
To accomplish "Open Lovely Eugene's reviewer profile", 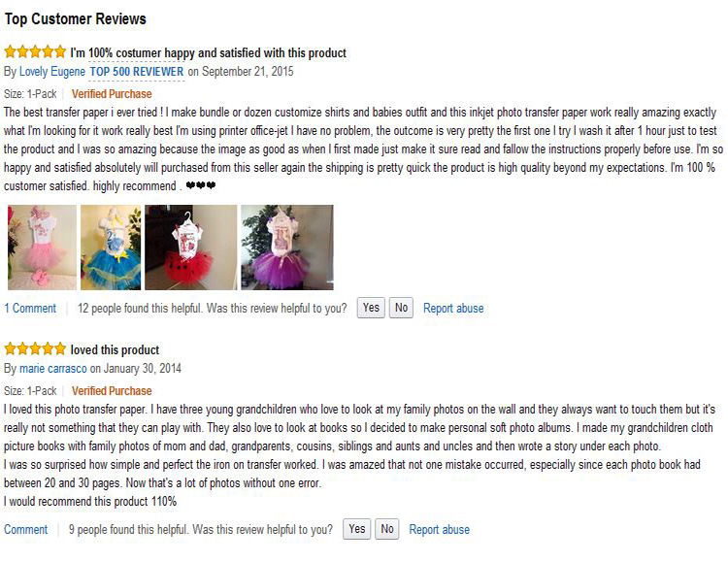I will 51,72.
